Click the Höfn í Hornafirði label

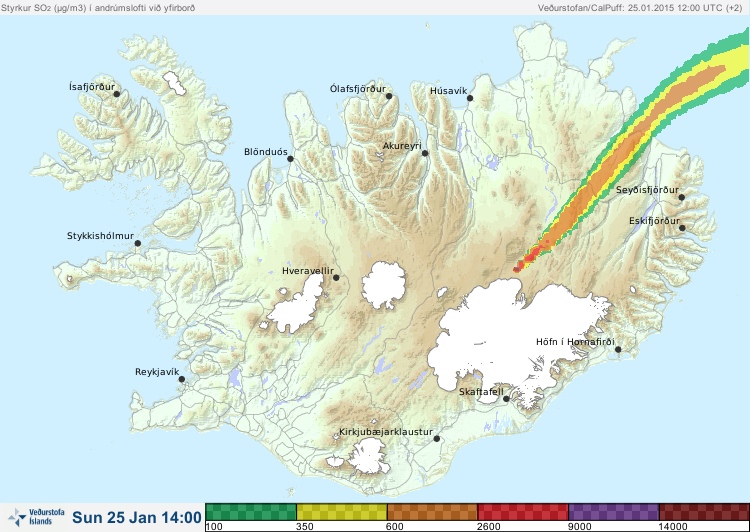click(575, 342)
